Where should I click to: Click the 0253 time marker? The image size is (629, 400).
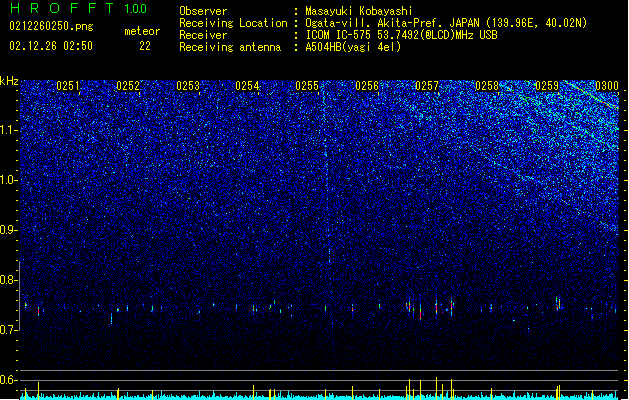(x=188, y=86)
